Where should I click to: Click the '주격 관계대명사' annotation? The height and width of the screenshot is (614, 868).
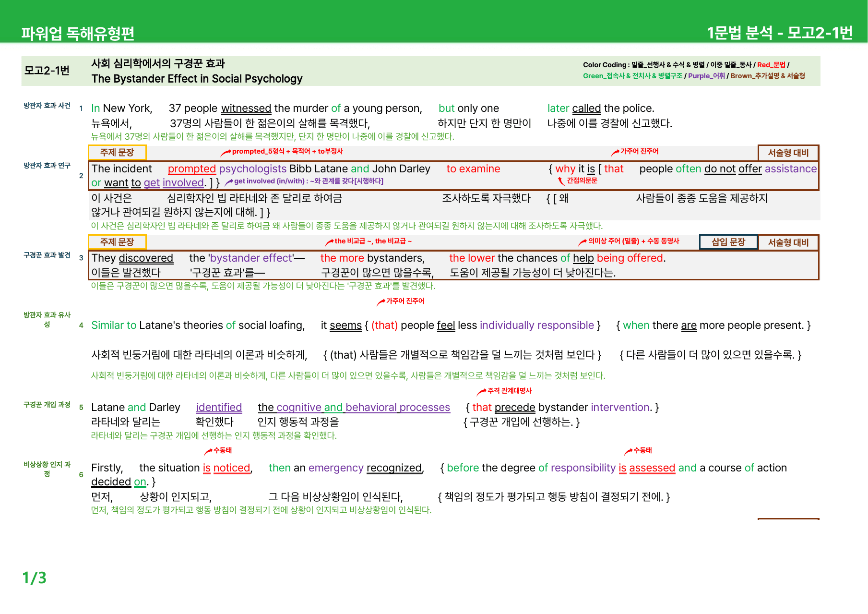(509, 391)
